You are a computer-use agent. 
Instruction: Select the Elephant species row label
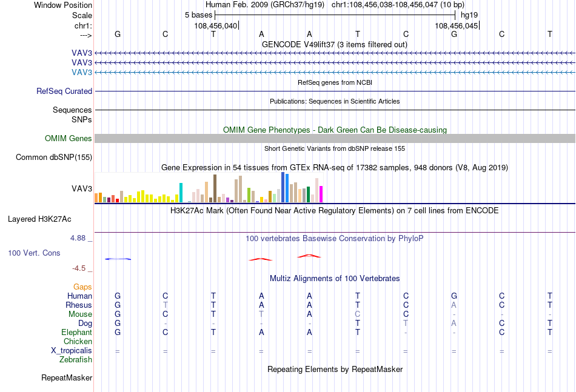[x=76, y=332]
